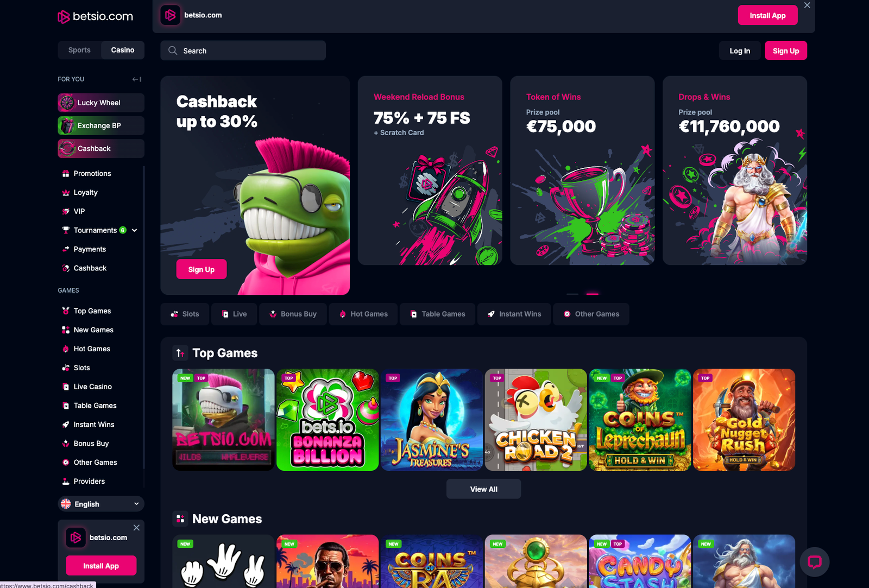
Task: Open the live chat support bubble
Action: [x=814, y=561]
